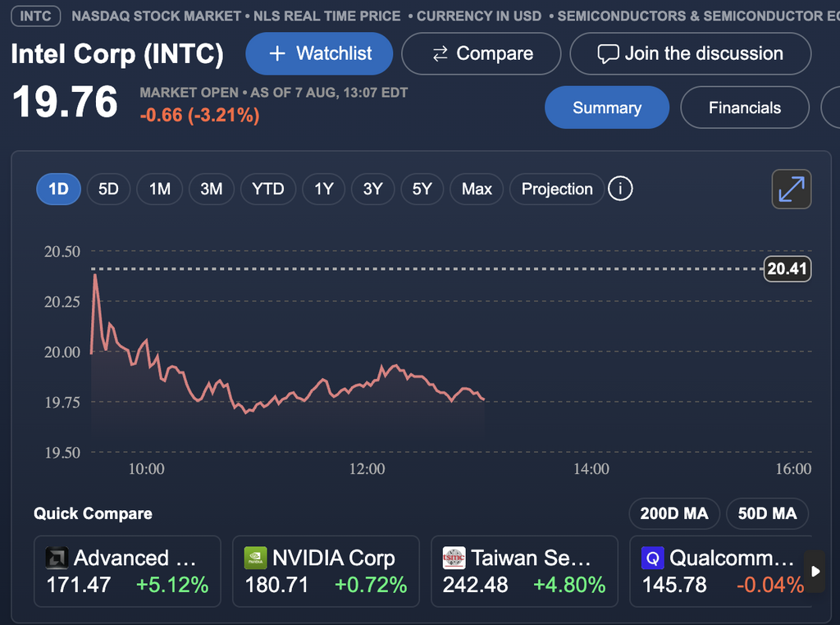Open the Advanced Micro Devices compare card
This screenshot has width=840, height=625.
(127, 571)
